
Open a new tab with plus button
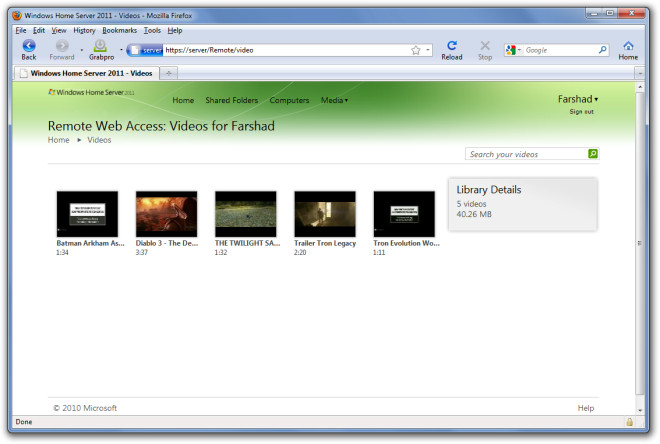(168, 73)
